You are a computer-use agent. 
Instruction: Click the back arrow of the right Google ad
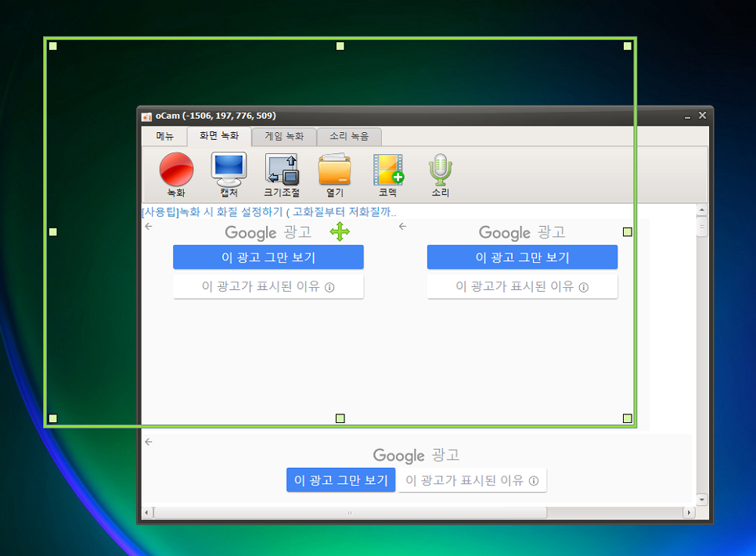pyautogui.click(x=402, y=226)
